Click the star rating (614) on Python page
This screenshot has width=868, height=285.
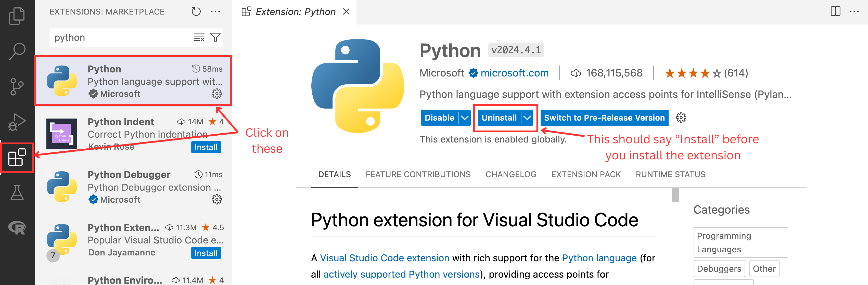tap(706, 73)
